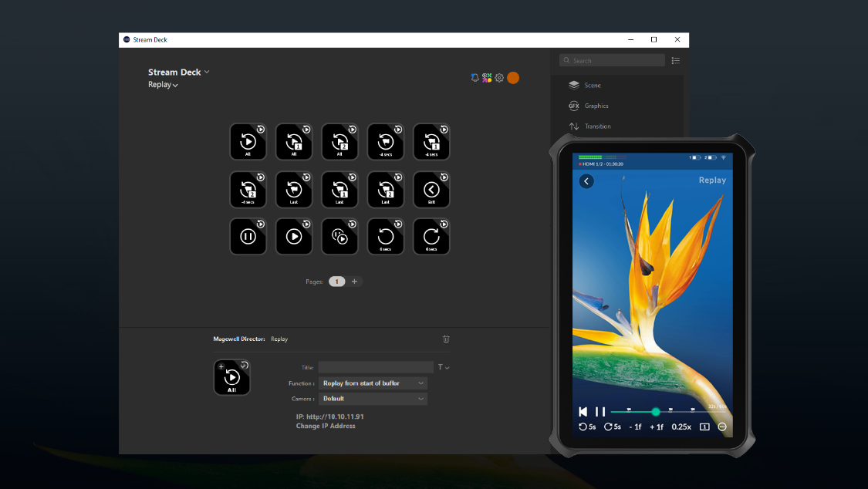This screenshot has width=868, height=489.
Task: Click the delete action trash icon
Action: tap(446, 339)
